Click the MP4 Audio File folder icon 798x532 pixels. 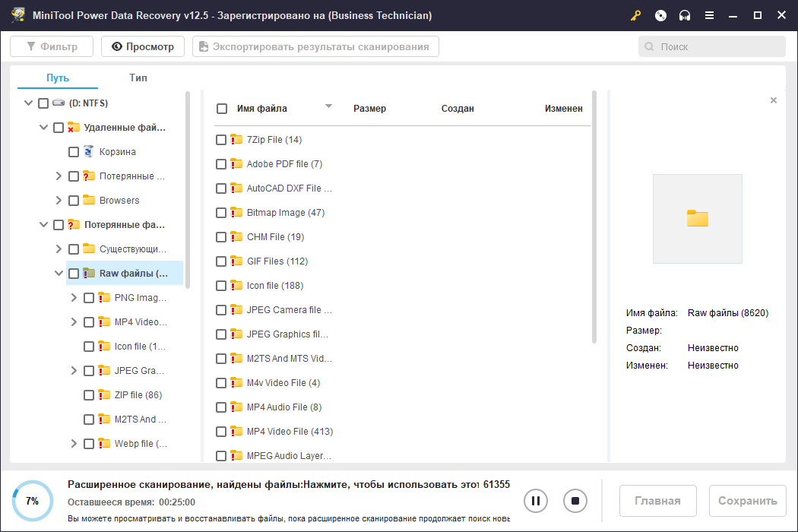[x=236, y=407]
